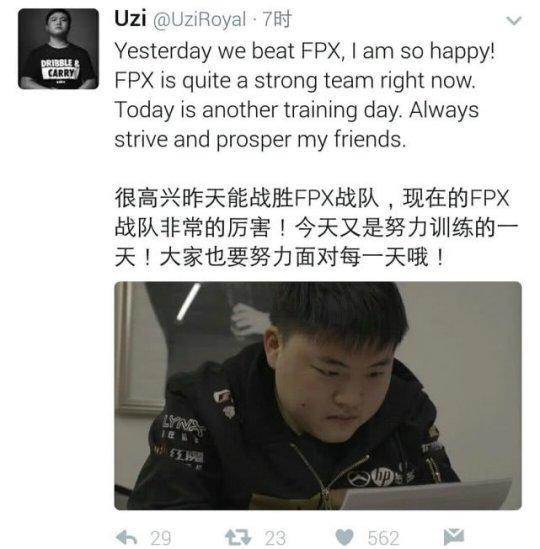Viewport: 540px width, 549px height.
Task: Select the line 'FPX is quite a strong team right now.'
Action: [x=295, y=81]
